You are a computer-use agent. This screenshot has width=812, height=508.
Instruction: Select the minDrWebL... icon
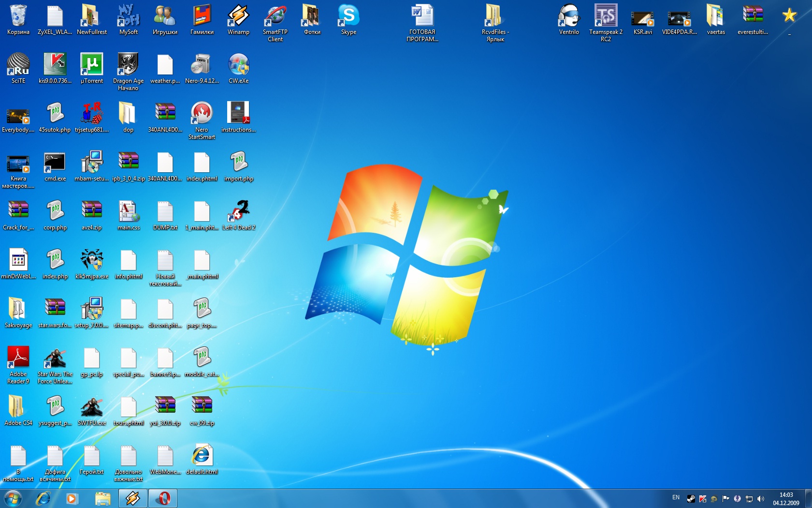(x=18, y=264)
